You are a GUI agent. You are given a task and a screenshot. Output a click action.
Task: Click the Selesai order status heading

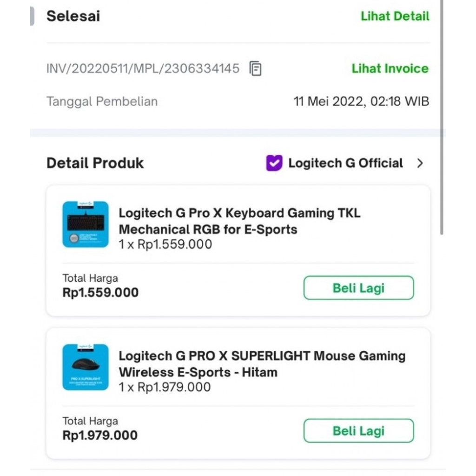pos(73,16)
